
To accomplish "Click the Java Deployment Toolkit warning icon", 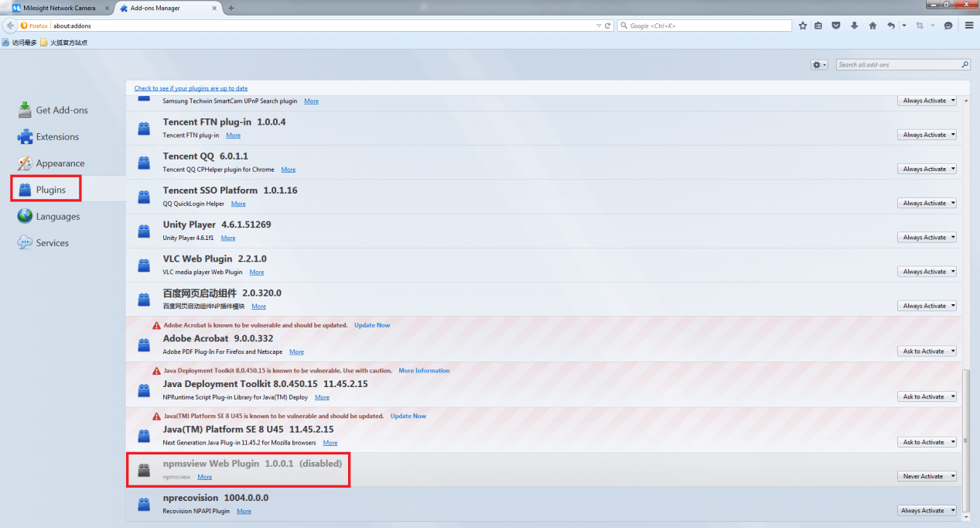I will click(x=157, y=371).
